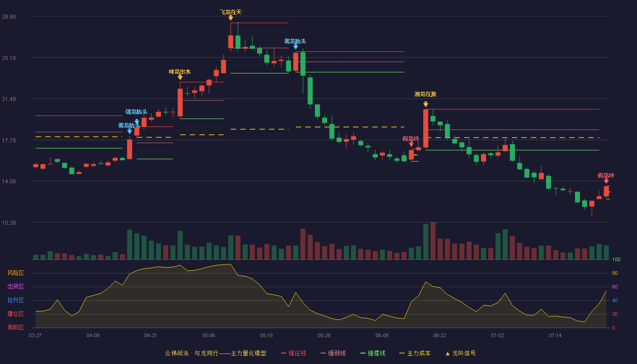Click the blue 40 indicator axis value

click(615, 300)
